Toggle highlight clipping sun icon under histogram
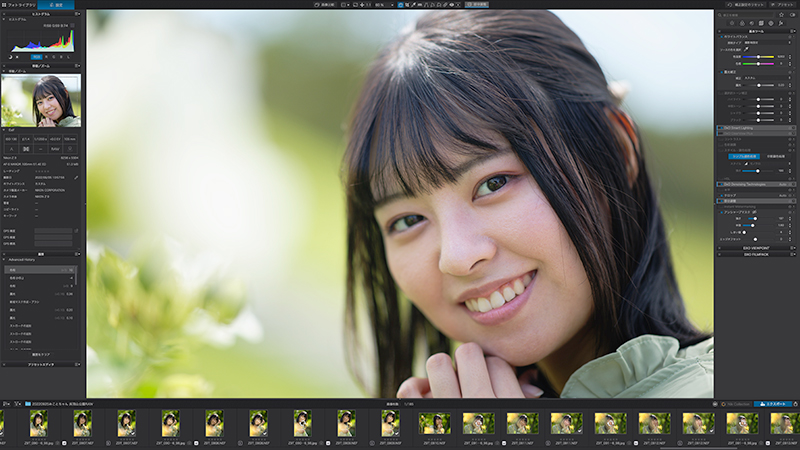This screenshot has width=800, height=450. 17,57
